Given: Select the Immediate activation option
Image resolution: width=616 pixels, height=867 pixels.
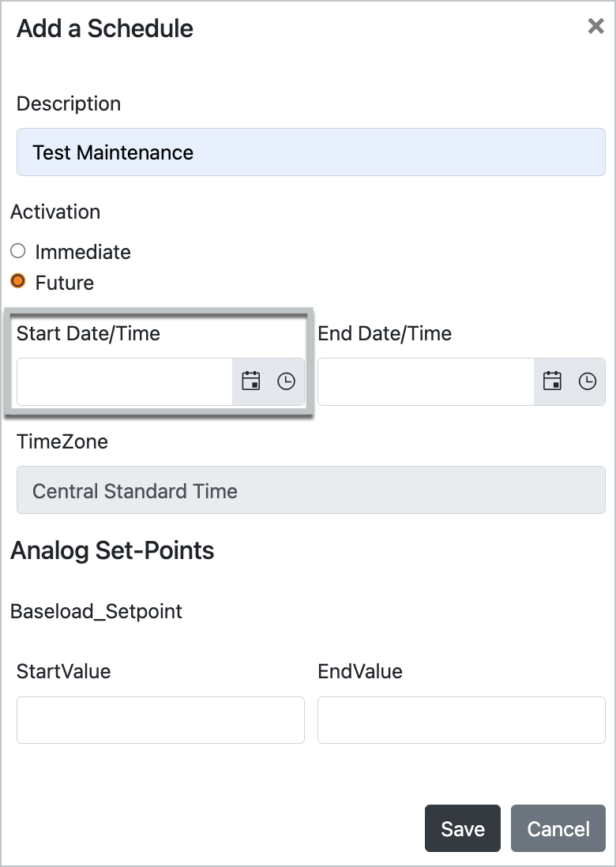Looking at the screenshot, I should tap(19, 251).
